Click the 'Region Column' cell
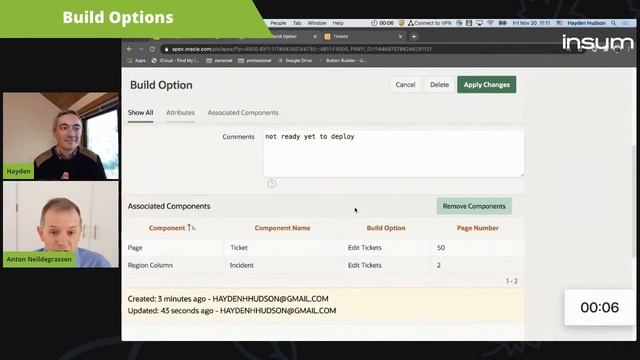 150,265
